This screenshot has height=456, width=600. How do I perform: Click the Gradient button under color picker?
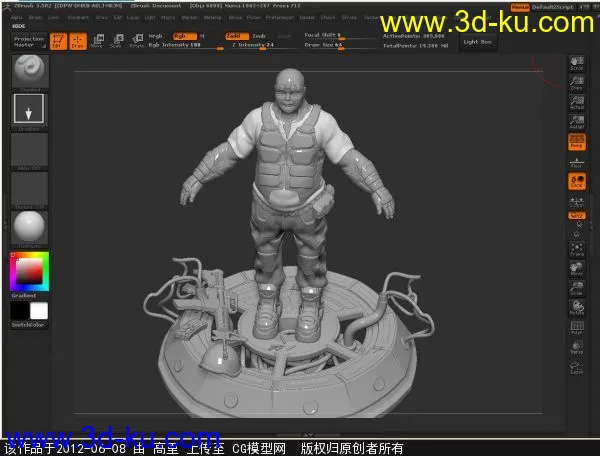(x=24, y=295)
